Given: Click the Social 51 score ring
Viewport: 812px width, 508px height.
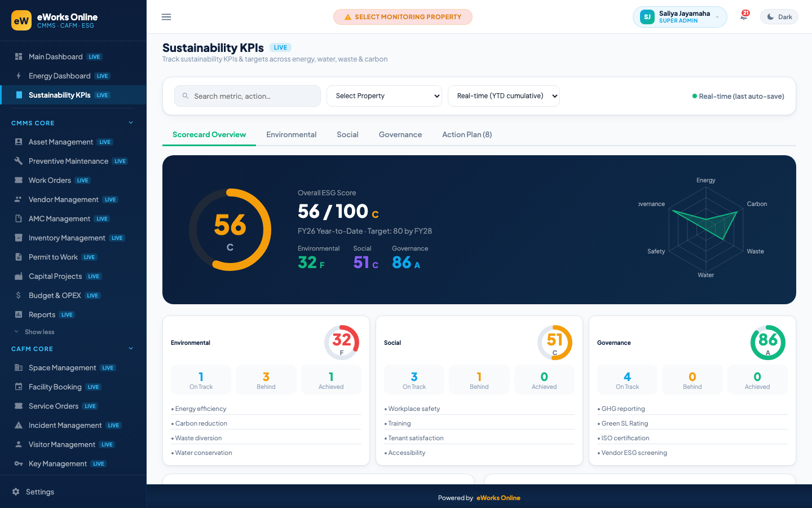Looking at the screenshot, I should tap(555, 343).
